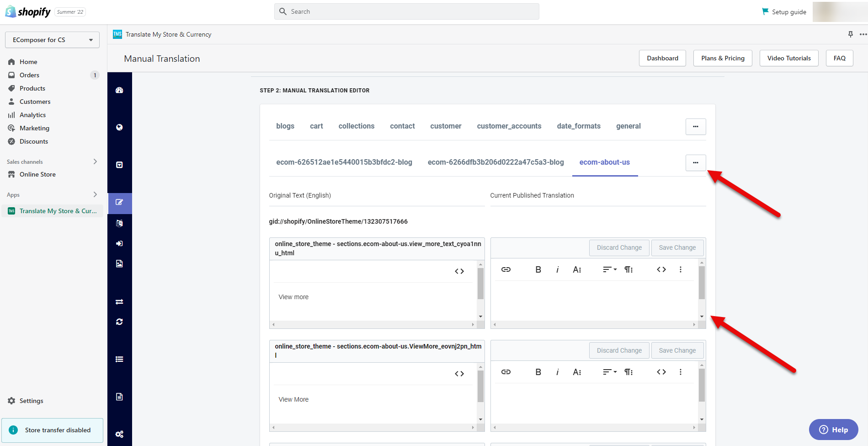Toggle code view on the Original Text box
Viewport: 868px width, 446px height.
(460, 271)
